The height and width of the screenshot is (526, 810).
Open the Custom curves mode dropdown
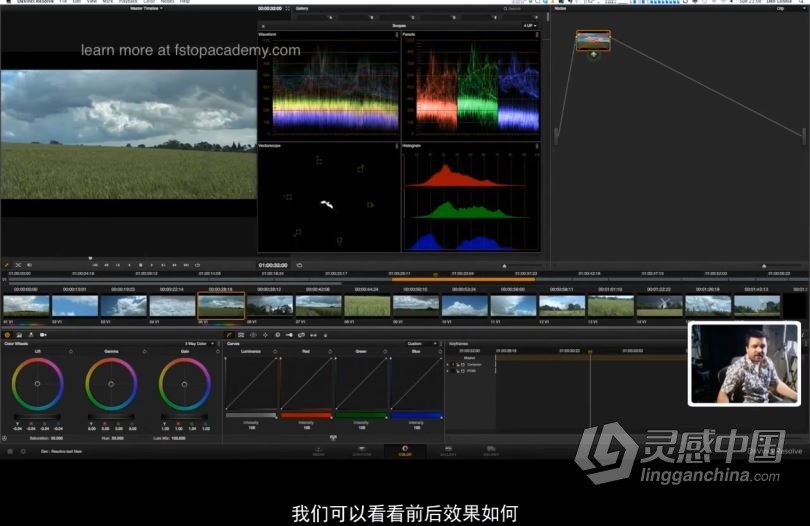[x=422, y=344]
